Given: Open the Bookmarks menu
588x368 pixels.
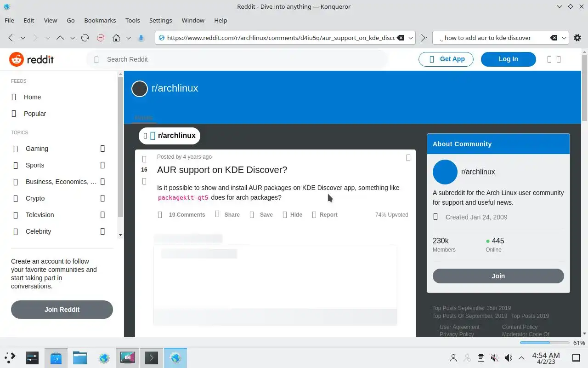Looking at the screenshot, I should pos(100,20).
